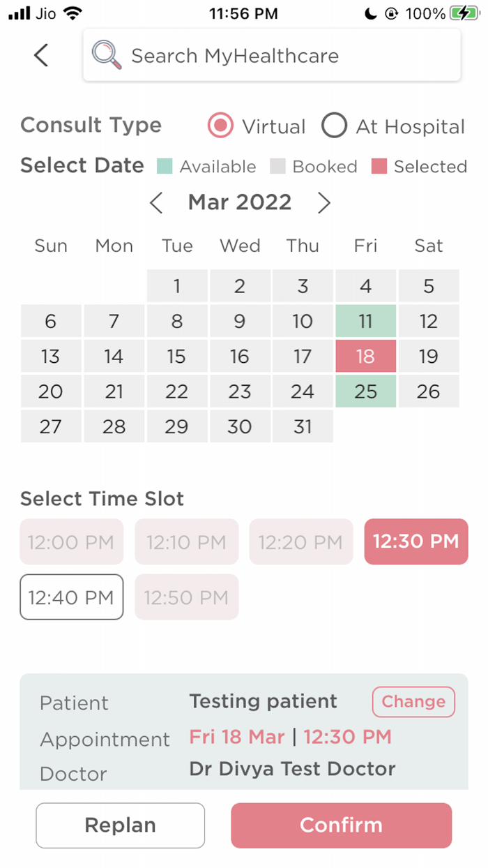Tap the selected date March 18

click(365, 356)
